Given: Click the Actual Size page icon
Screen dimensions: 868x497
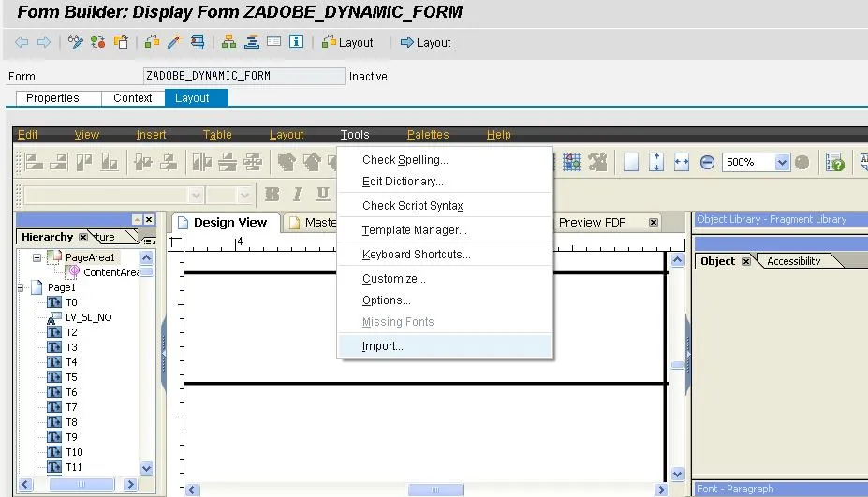Looking at the screenshot, I should pyautogui.click(x=630, y=162).
